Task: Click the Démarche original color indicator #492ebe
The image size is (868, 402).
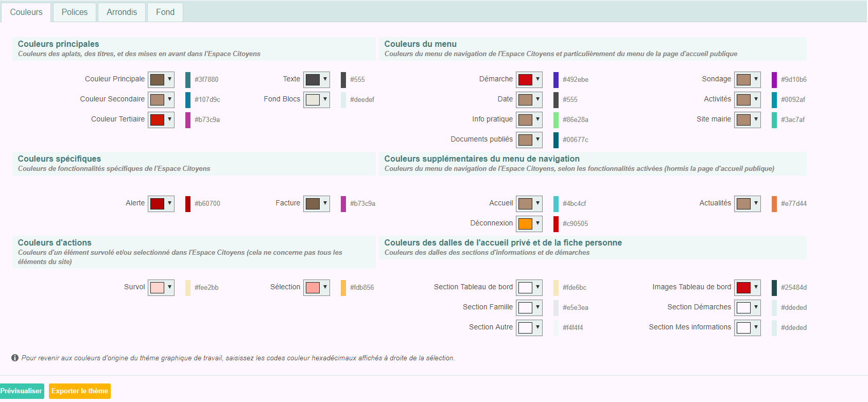Action: (x=556, y=79)
